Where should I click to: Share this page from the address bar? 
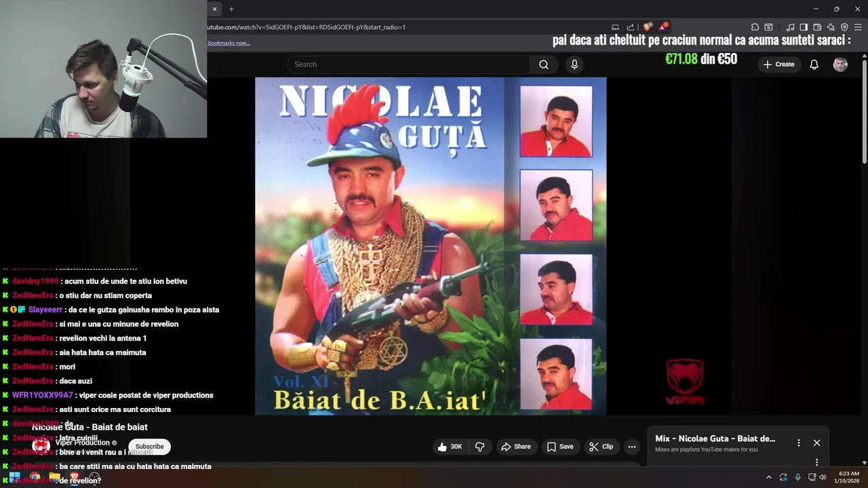pyautogui.click(x=631, y=27)
